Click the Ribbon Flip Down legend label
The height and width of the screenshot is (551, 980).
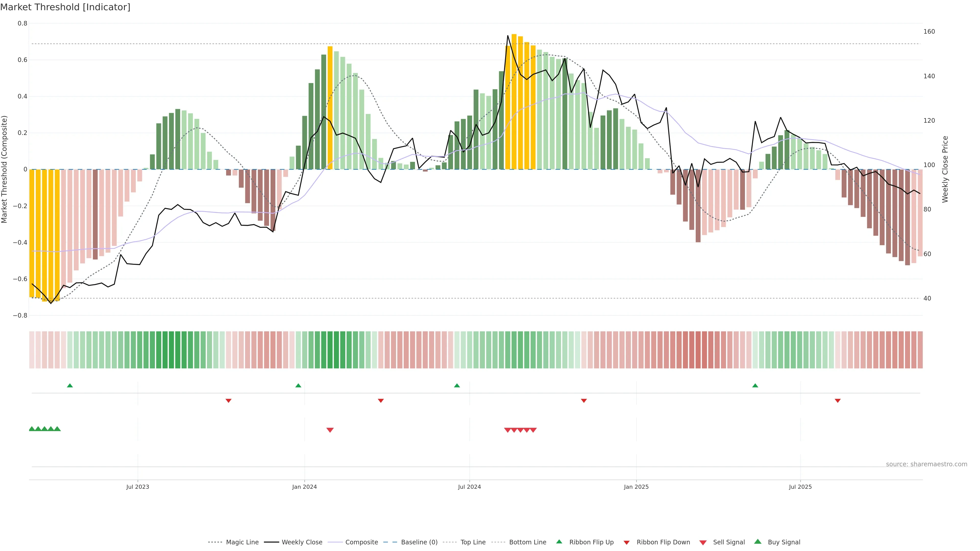coord(663,542)
